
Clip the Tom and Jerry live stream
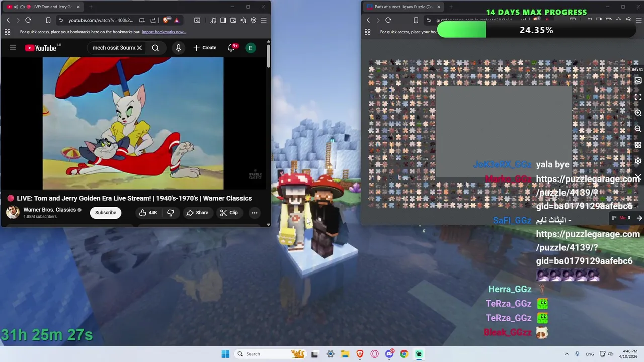[229, 213]
